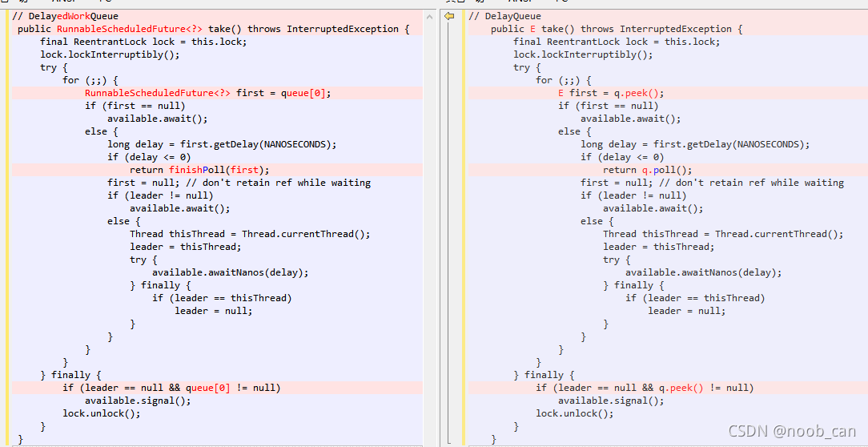Click 'long delay = first.getDelay(NANOSECONDS);' in left pane
Viewport: 868px width, 447px height.
[x=222, y=144]
